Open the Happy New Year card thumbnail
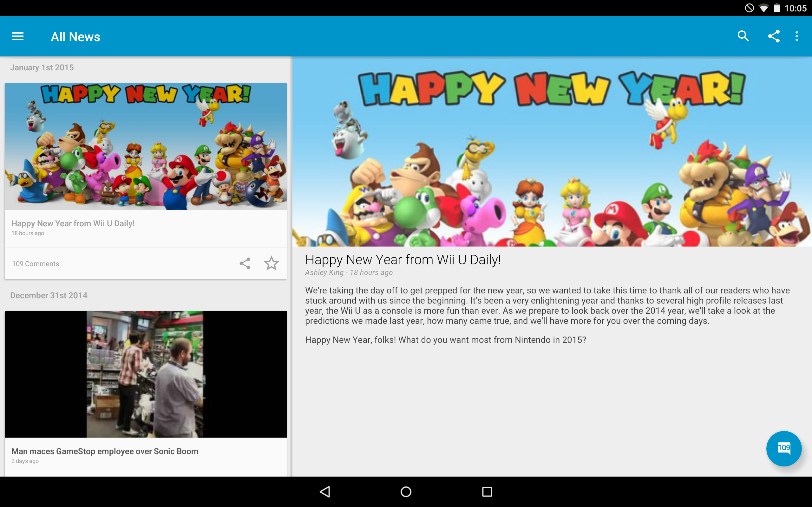Viewport: 812px width, 507px height. point(146,146)
